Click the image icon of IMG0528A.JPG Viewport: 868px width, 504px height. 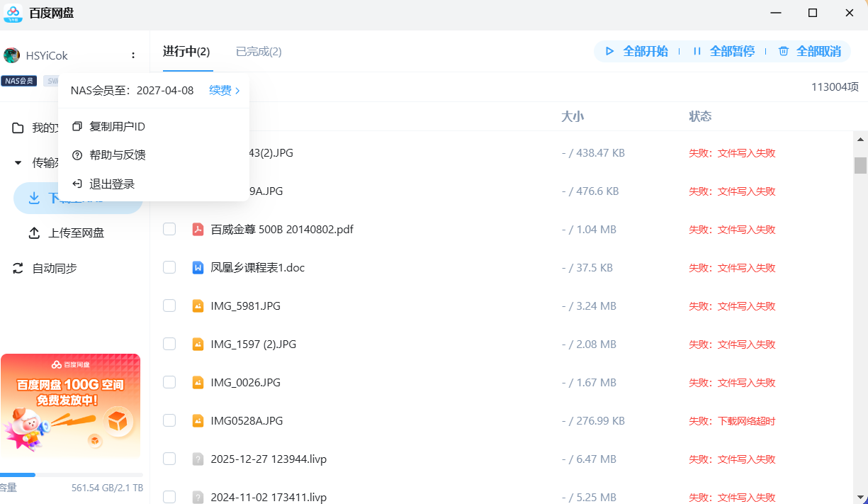198,421
